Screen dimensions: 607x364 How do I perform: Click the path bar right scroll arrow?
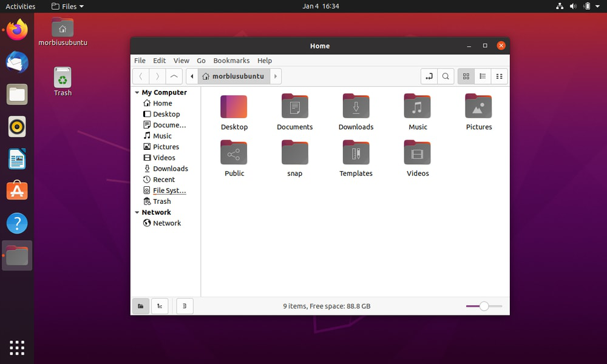[276, 76]
